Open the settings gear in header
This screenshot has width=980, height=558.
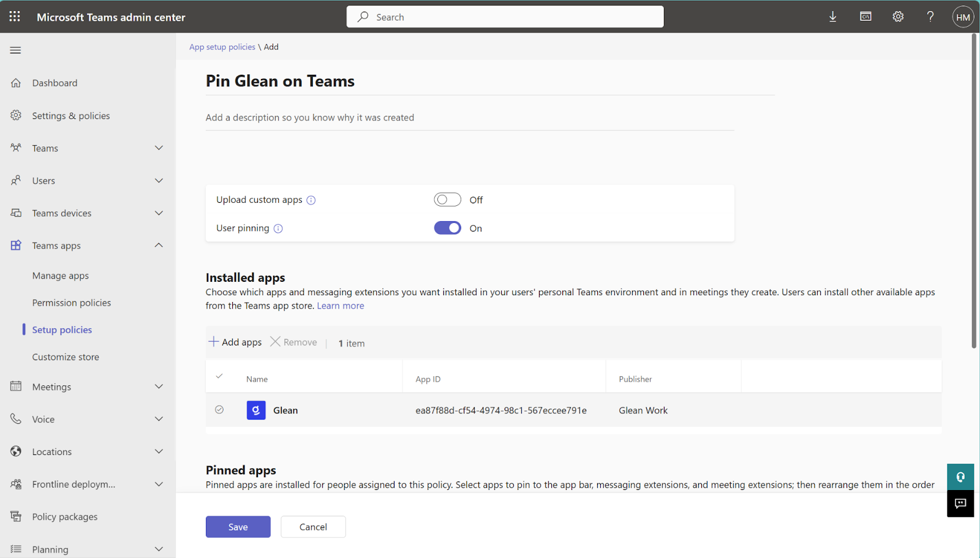(898, 17)
